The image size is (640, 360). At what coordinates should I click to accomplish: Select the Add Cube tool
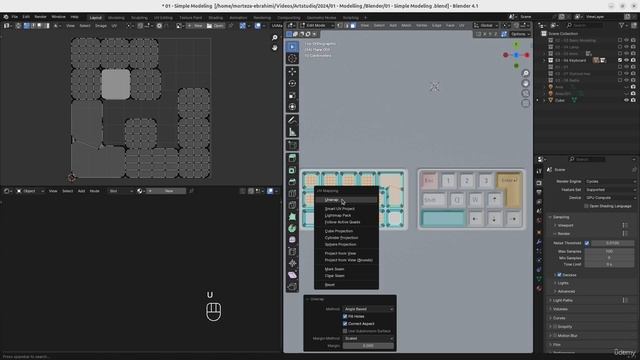pos(292,145)
